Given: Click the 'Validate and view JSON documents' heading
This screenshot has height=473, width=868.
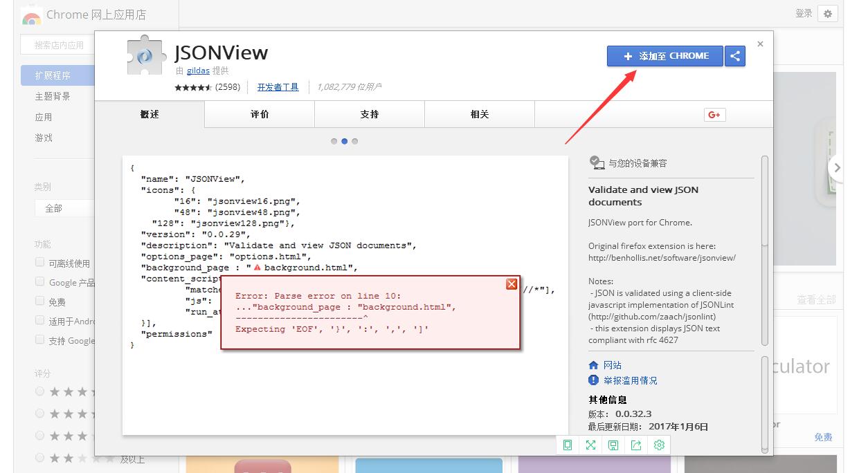Looking at the screenshot, I should [643, 196].
